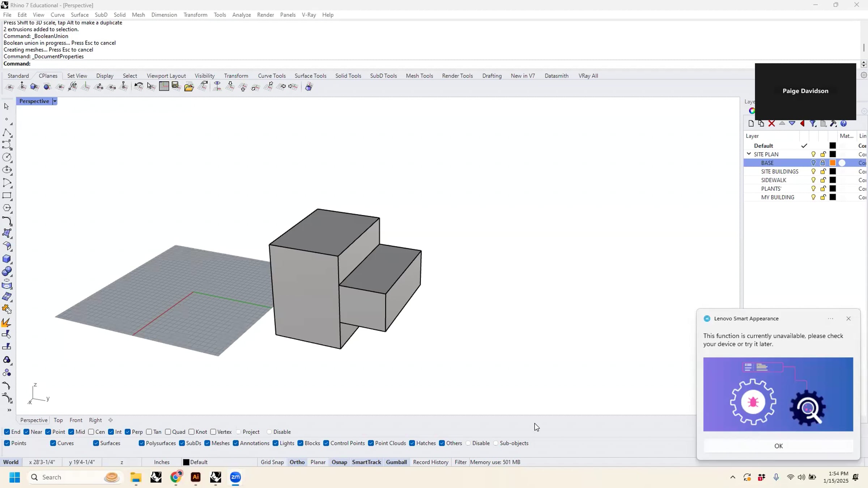Select the Circle drawing tool
Screen dimensions: 868x488
[x=7, y=157]
